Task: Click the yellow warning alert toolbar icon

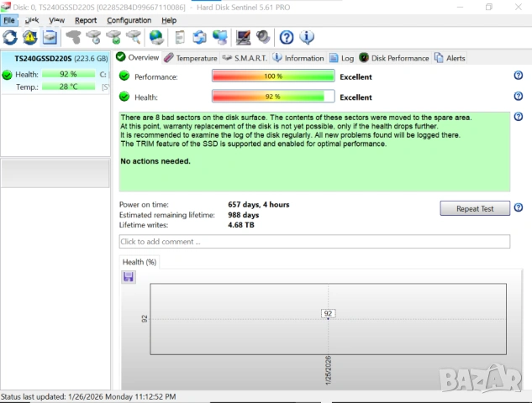Action: [30, 37]
